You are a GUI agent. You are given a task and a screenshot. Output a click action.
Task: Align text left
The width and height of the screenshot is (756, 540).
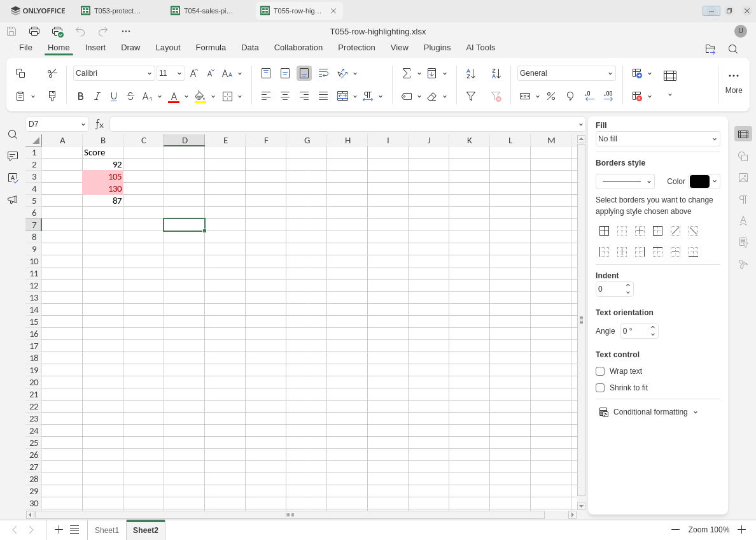(265, 96)
